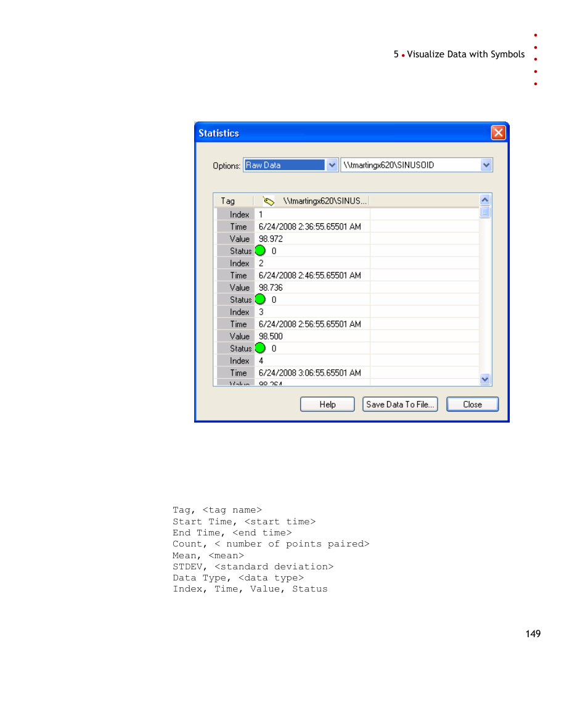Click the Index cell showing 2

click(x=312, y=263)
